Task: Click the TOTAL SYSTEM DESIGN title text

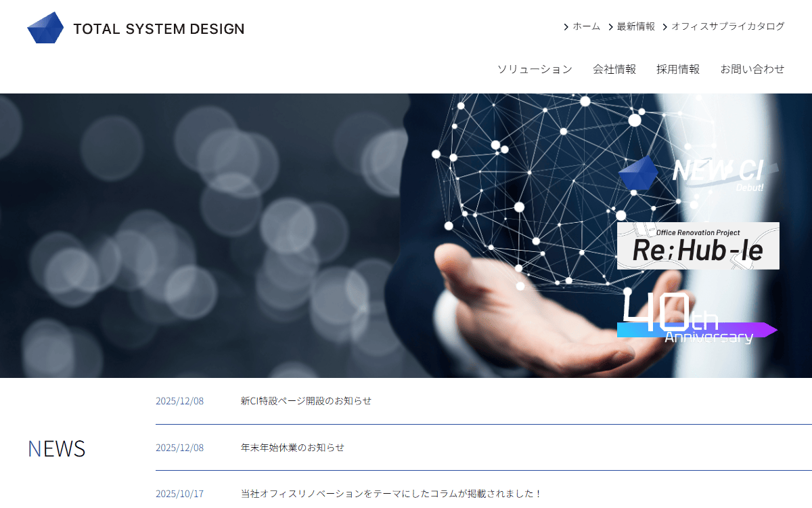Action: coord(159,29)
